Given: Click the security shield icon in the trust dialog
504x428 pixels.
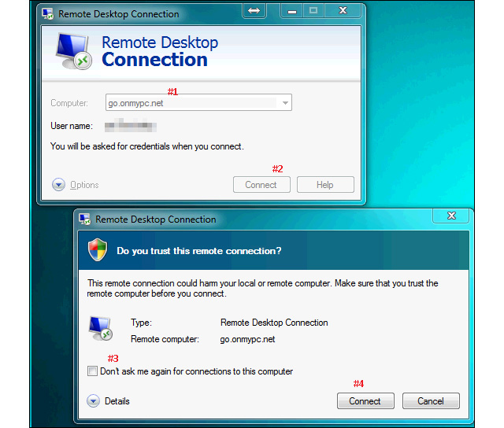Looking at the screenshot, I should pos(98,250).
